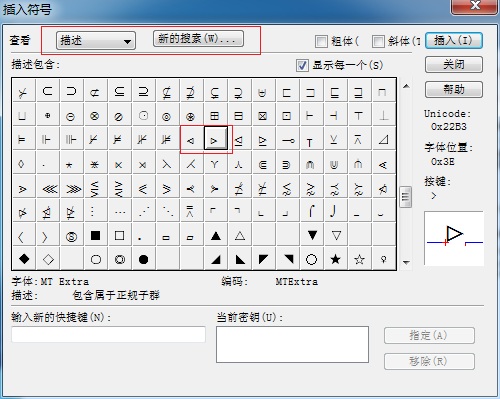Select the female sign symbol ♀
The width and height of the screenshot is (500, 399).
384,259
